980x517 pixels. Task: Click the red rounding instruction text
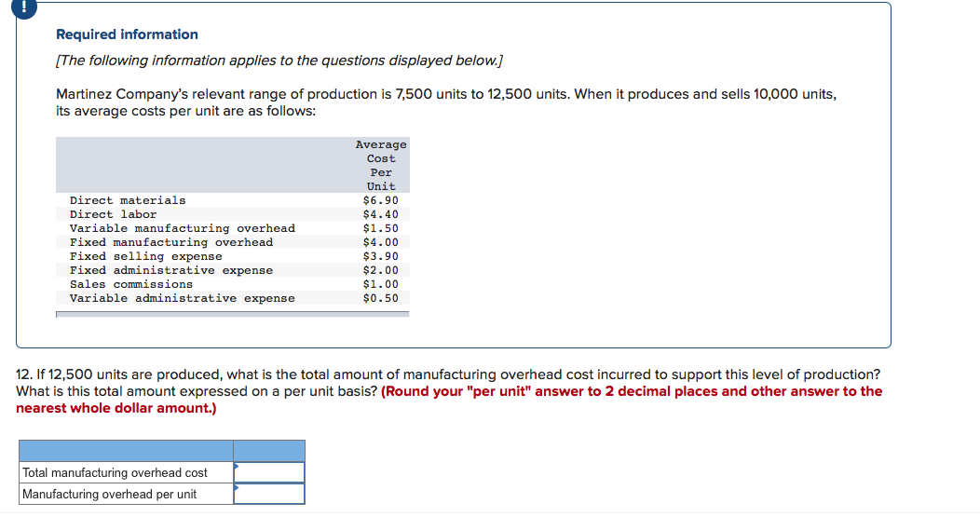449,400
